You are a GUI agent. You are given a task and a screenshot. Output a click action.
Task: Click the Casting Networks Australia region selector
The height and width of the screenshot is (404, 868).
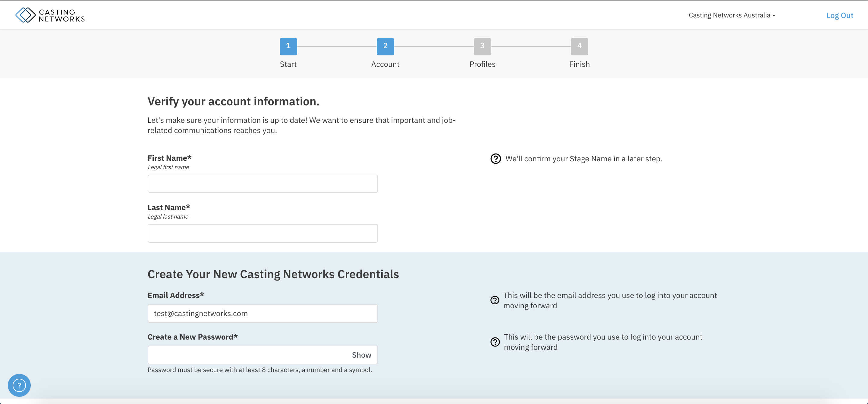731,15
